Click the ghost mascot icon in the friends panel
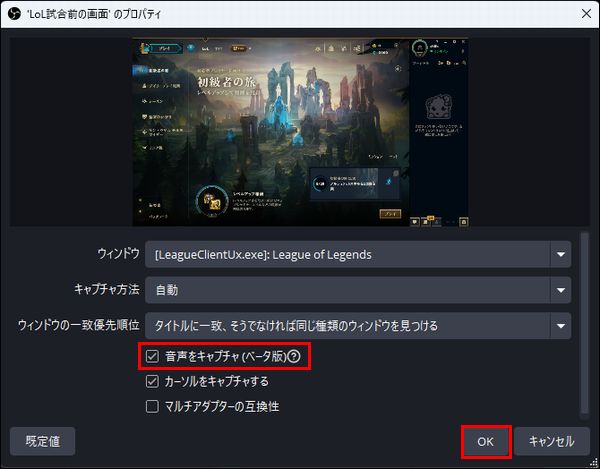This screenshot has width=600, height=469. click(x=439, y=107)
